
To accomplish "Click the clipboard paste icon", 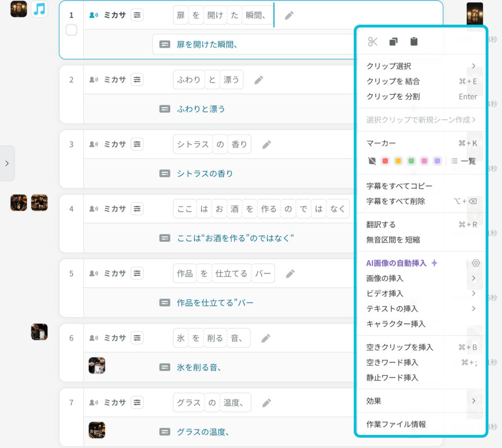I will [414, 42].
